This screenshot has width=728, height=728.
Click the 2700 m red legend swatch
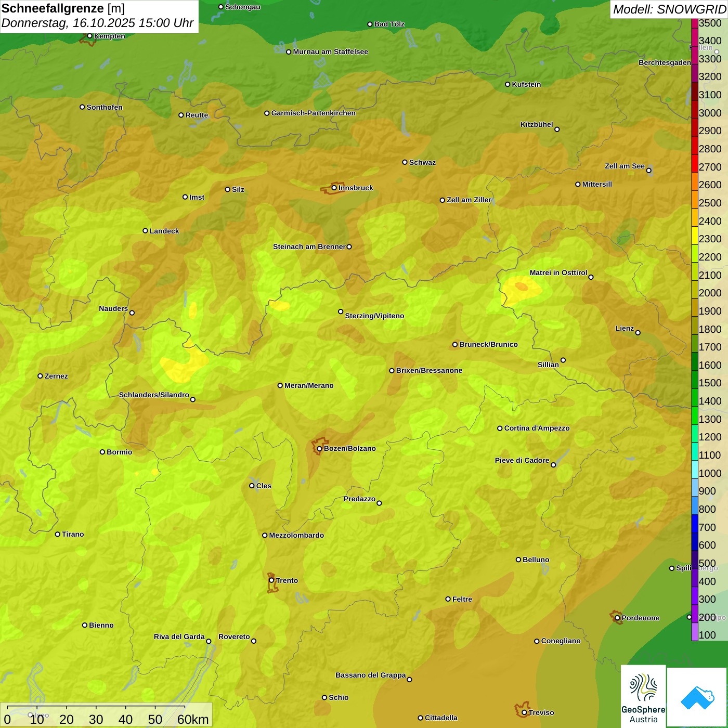695,164
